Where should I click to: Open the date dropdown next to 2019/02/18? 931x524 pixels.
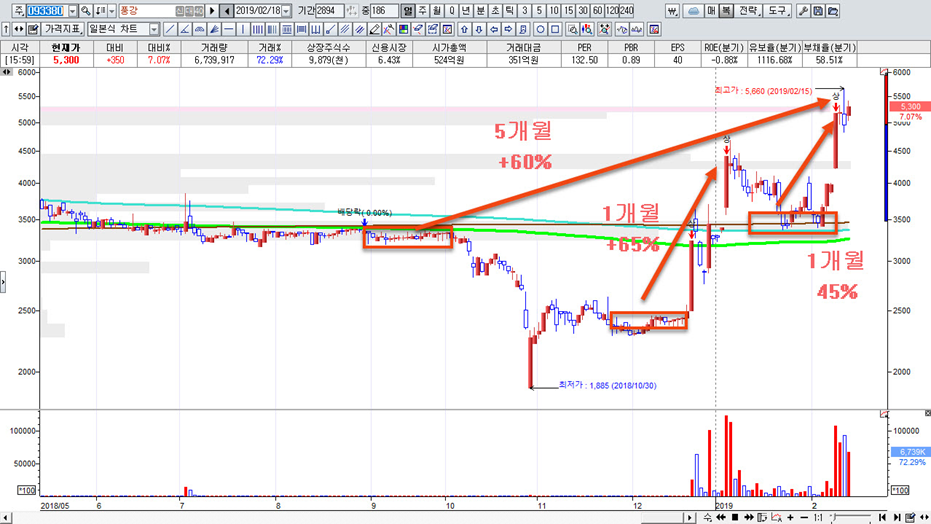(286, 11)
